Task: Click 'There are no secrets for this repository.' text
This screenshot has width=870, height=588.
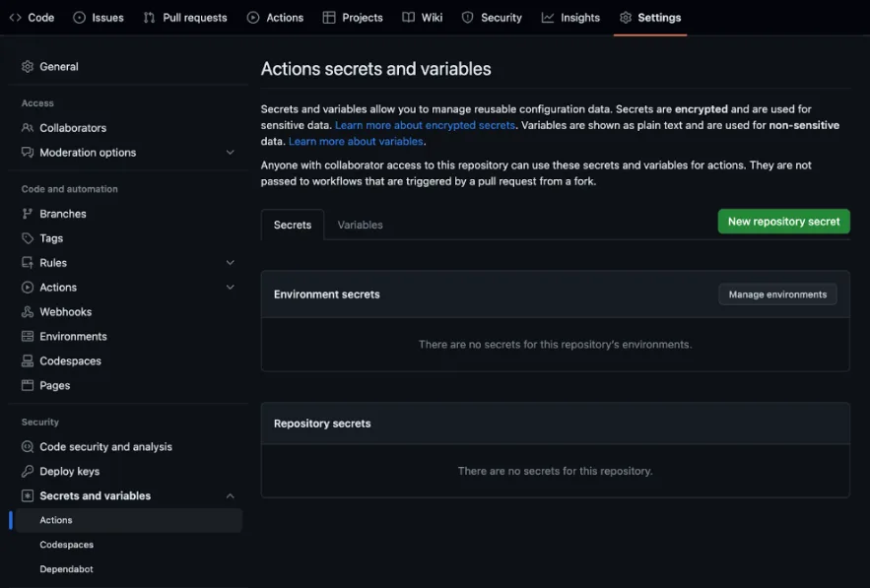Action: (x=555, y=471)
